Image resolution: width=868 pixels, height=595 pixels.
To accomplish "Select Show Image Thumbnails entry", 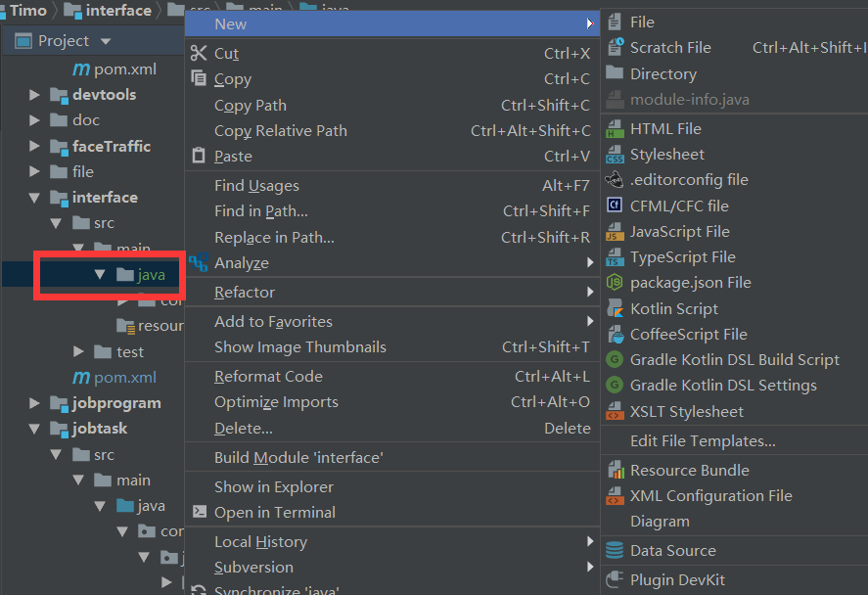I will (x=392, y=347).
